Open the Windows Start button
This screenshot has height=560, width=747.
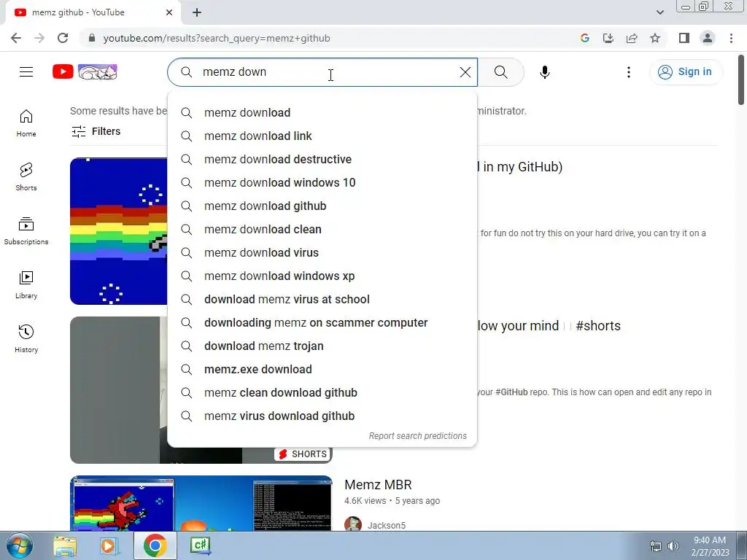pyautogui.click(x=19, y=545)
